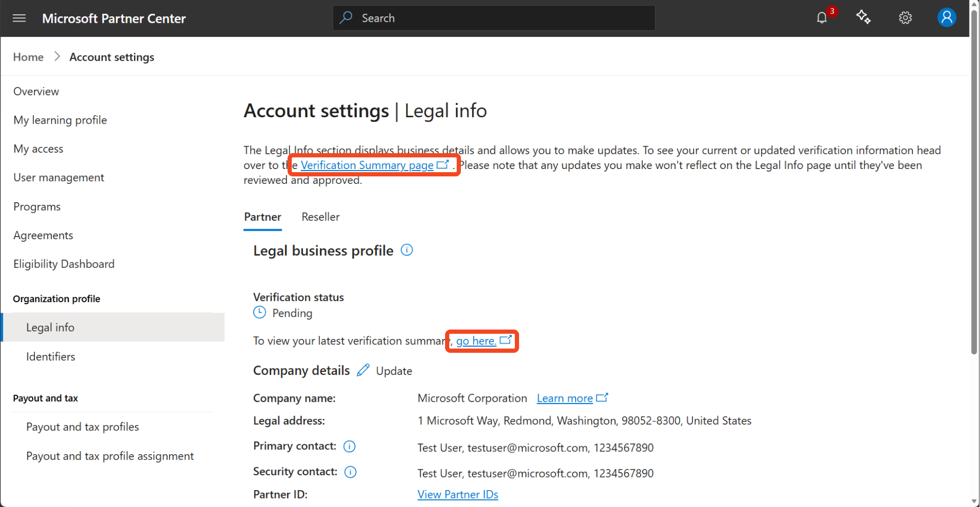Click the 'Pending' verification status text
The image size is (980, 507).
click(292, 313)
